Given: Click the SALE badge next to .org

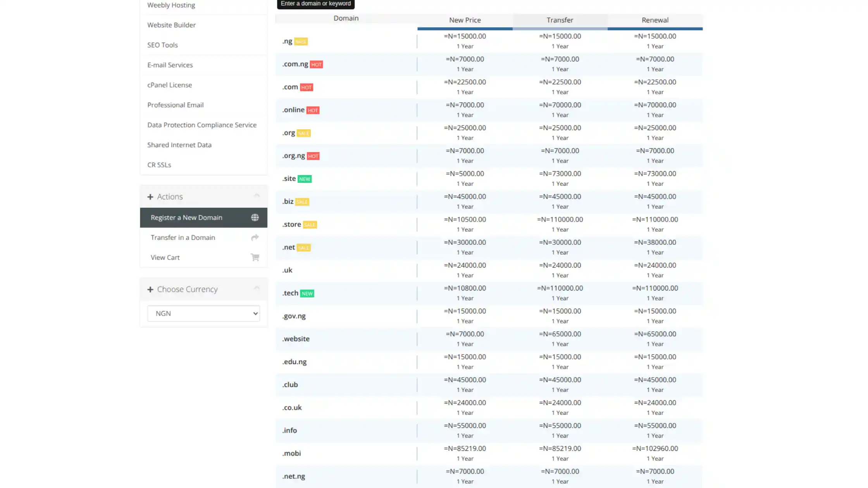Looking at the screenshot, I should pos(303,133).
